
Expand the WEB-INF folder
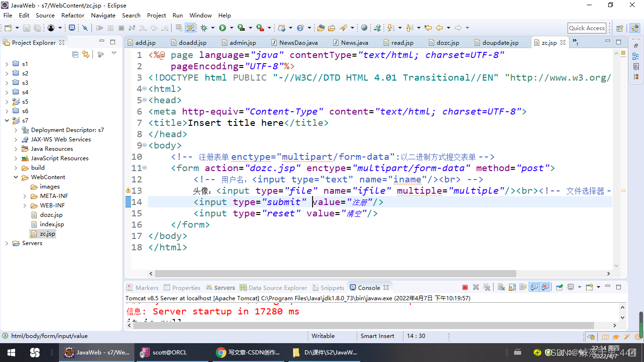point(25,205)
